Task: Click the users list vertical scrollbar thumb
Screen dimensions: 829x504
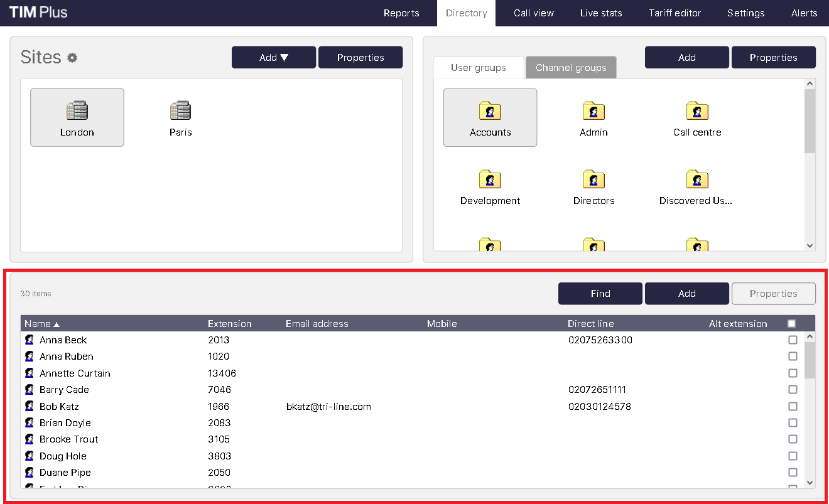Action: click(810, 360)
